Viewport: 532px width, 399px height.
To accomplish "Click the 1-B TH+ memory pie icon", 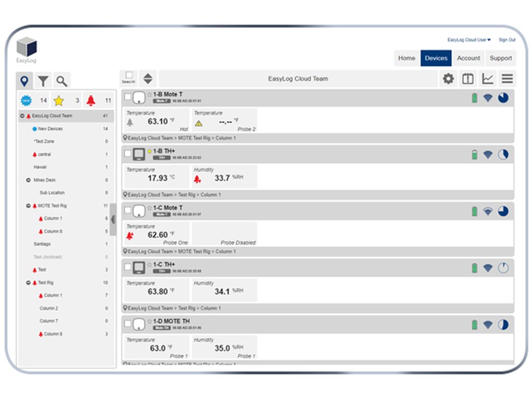I will click(503, 154).
